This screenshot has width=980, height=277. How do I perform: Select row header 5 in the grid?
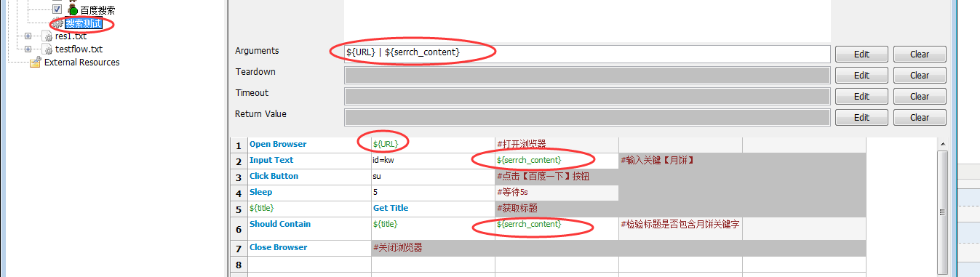(x=239, y=209)
